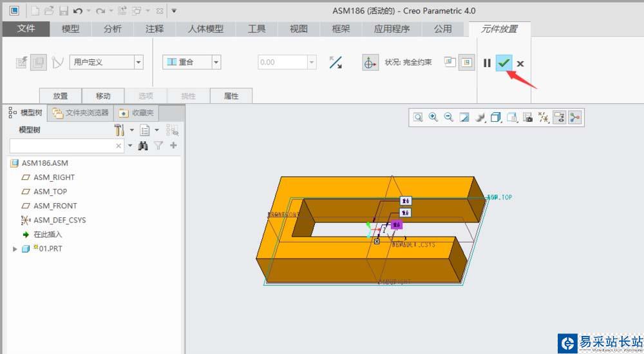Click the Windows switcher icon in quick access
644x354 pixels.
point(137,11)
